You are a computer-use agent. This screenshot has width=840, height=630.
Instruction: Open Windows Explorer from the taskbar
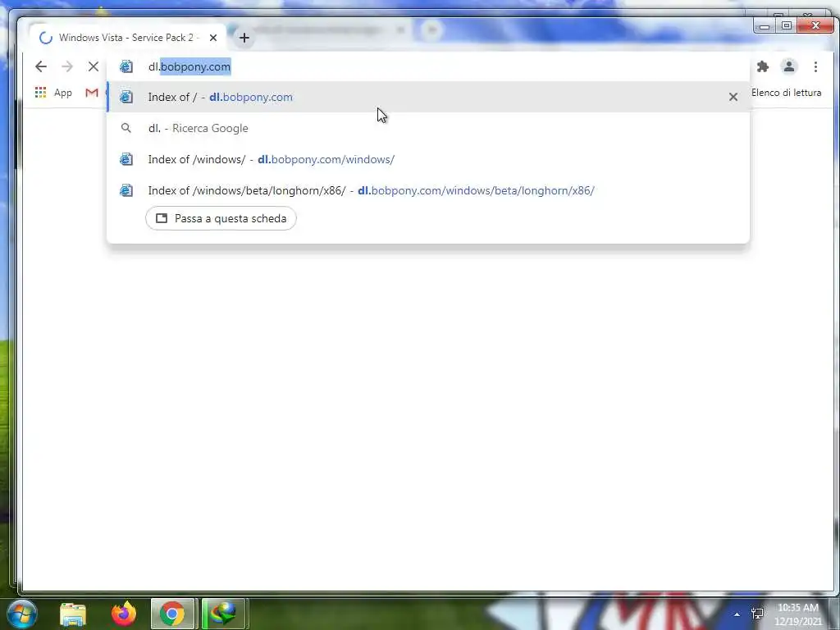pyautogui.click(x=73, y=614)
